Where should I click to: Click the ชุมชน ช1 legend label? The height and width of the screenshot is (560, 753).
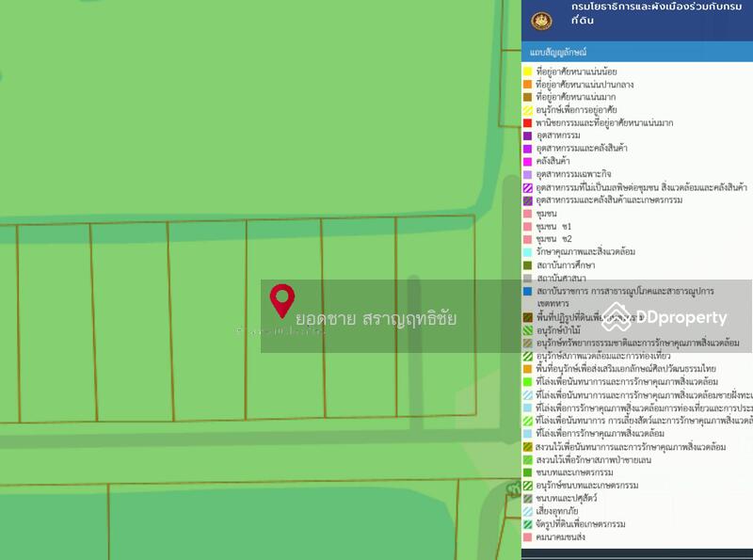pyautogui.click(x=553, y=226)
